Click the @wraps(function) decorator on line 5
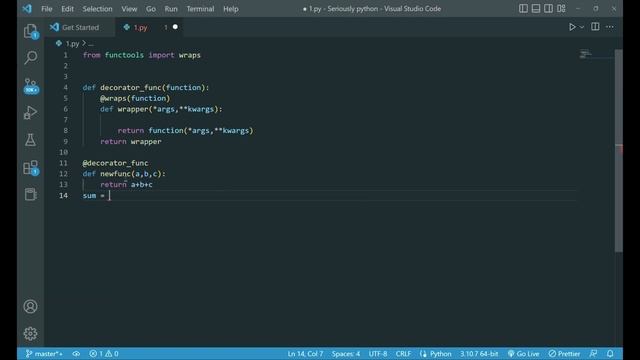 135,98
